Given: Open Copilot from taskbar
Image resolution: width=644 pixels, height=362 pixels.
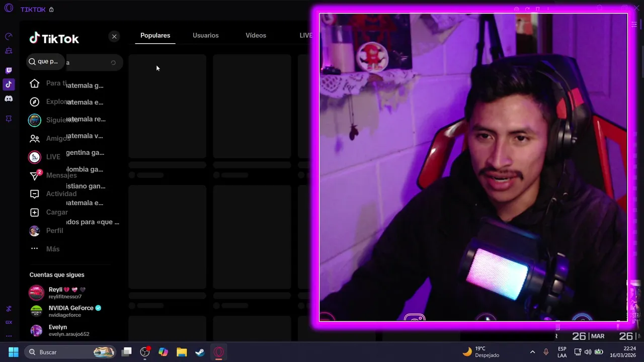Looking at the screenshot, I should click(164, 352).
